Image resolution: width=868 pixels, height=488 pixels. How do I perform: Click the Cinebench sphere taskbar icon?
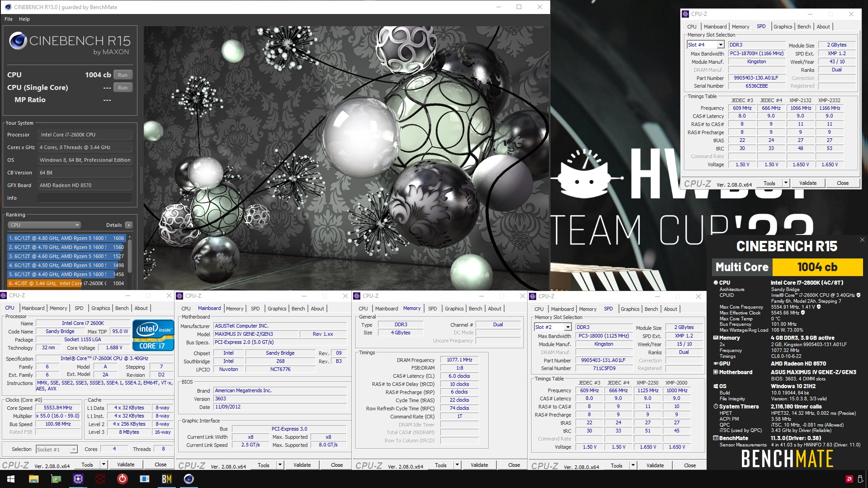pos(189,479)
